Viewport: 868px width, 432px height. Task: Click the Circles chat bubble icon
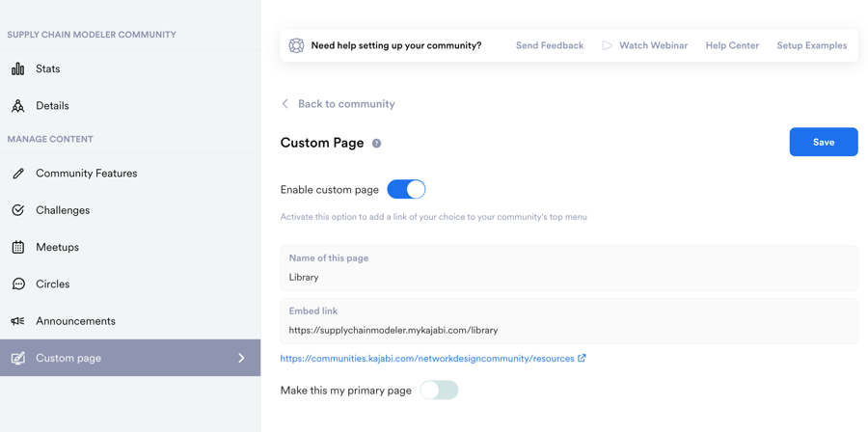pyautogui.click(x=18, y=284)
